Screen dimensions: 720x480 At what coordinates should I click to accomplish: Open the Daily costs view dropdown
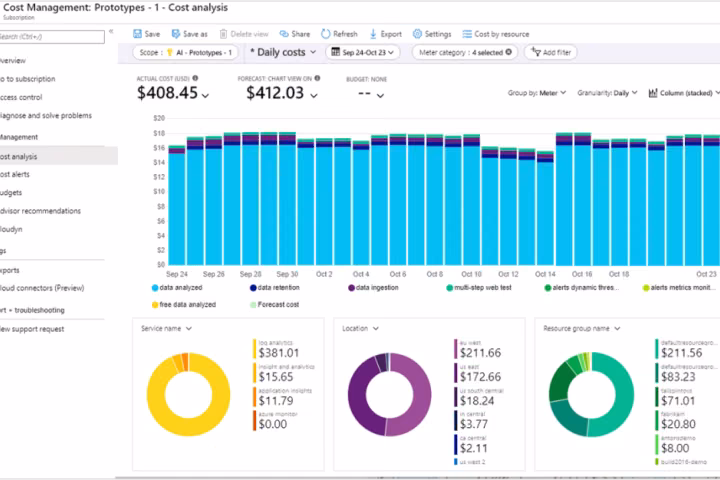[282, 52]
